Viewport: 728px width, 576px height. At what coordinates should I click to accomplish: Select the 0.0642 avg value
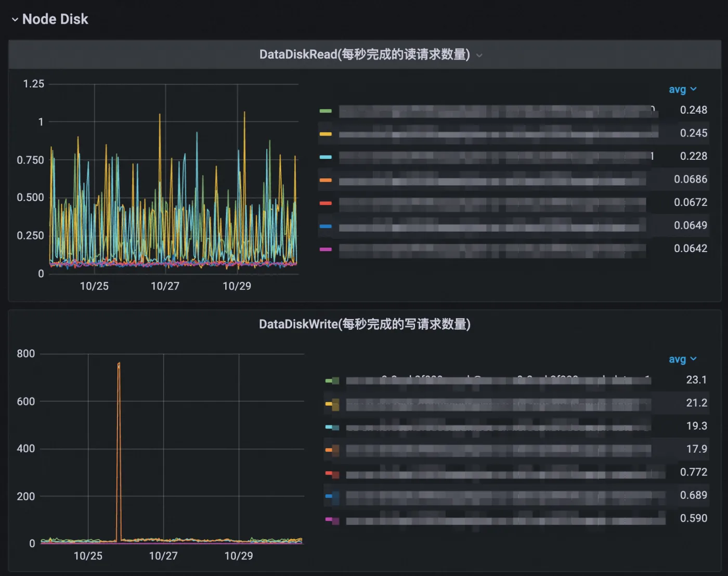[691, 249]
